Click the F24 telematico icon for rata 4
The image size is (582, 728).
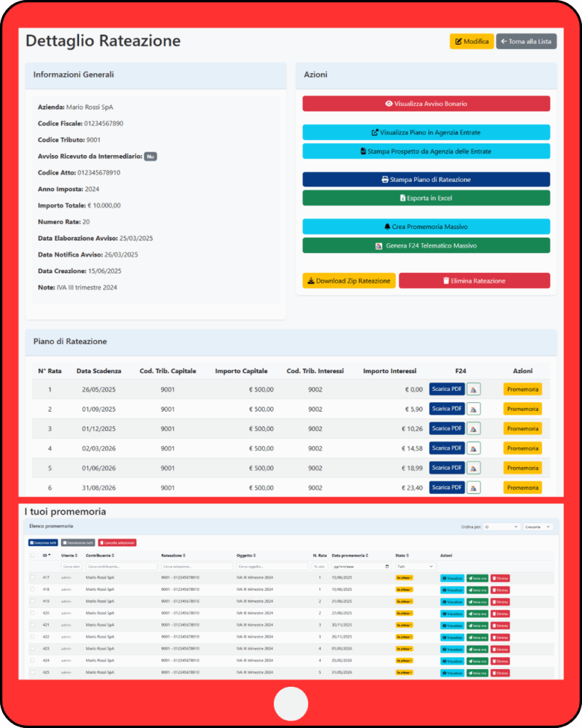(x=474, y=449)
